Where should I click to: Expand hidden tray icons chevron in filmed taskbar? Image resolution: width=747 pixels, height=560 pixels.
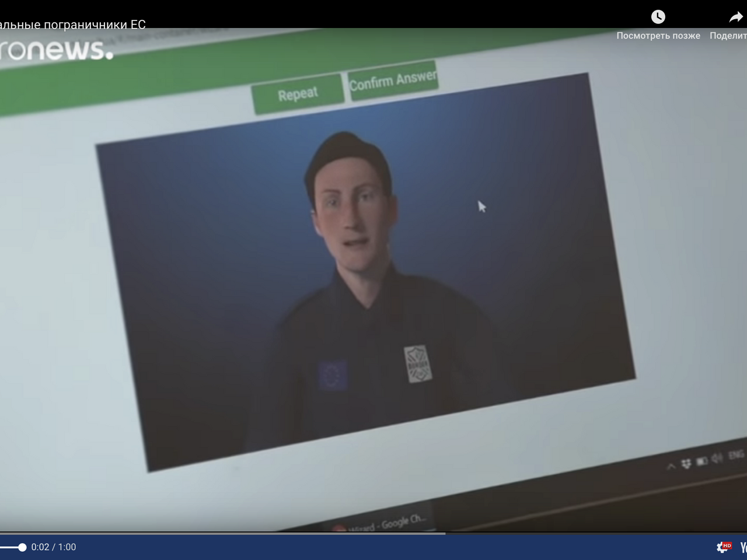coord(671,466)
